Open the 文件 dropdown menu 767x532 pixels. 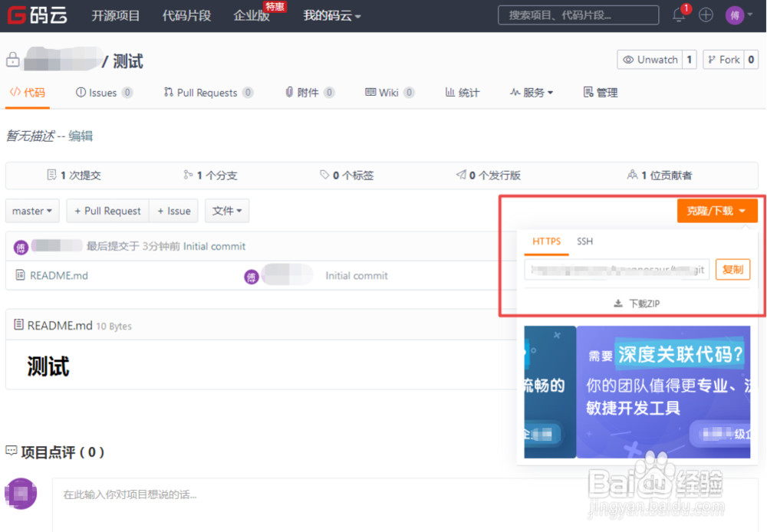227,211
